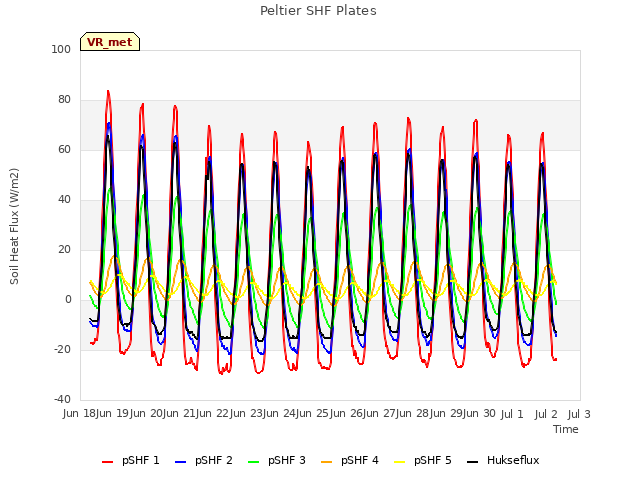Click the Peltier SHF Plates chart title
The width and height of the screenshot is (640, 480).
tap(318, 11)
